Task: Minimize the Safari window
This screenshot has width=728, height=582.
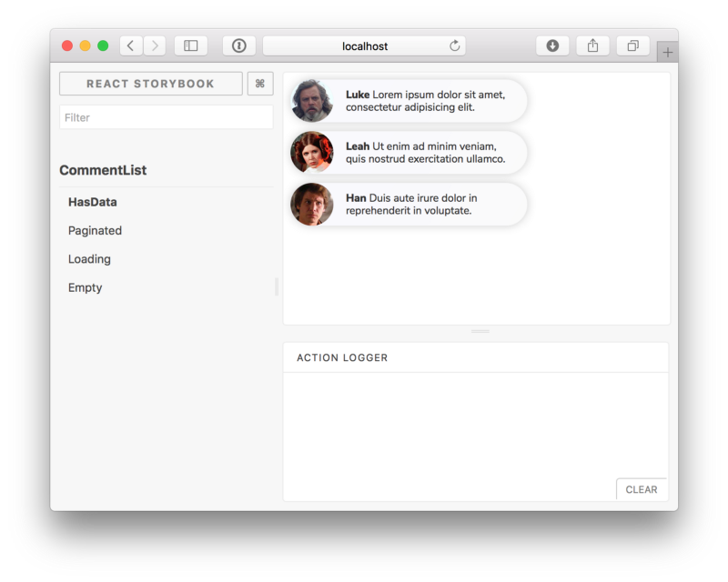Action: [x=85, y=45]
